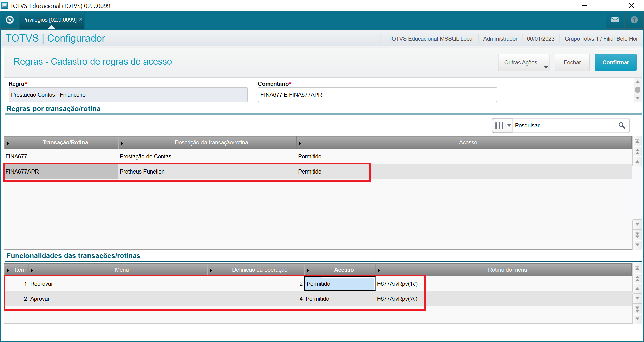Screen dimensions: 644x342
Task: Click the TOTVS Educacional MSSQL Local label
Action: click(x=431, y=39)
